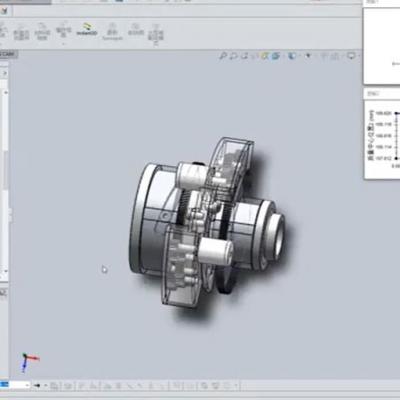The width and height of the screenshot is (400, 400).
Task: Click the black arrow tool in bottom toolbar
Action: [37, 386]
